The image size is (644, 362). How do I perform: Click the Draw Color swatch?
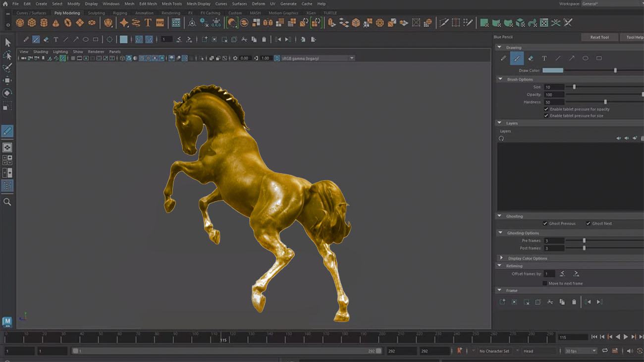552,70
